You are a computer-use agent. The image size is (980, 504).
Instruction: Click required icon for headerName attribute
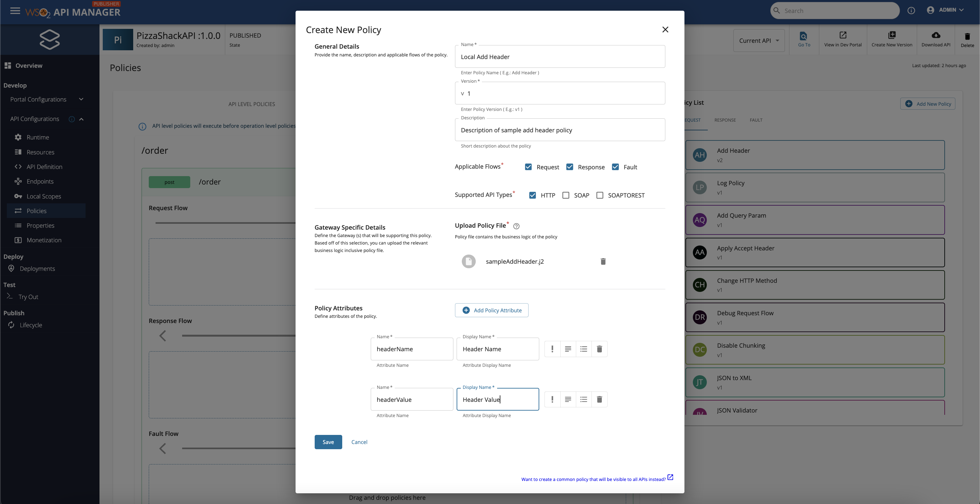pos(553,349)
